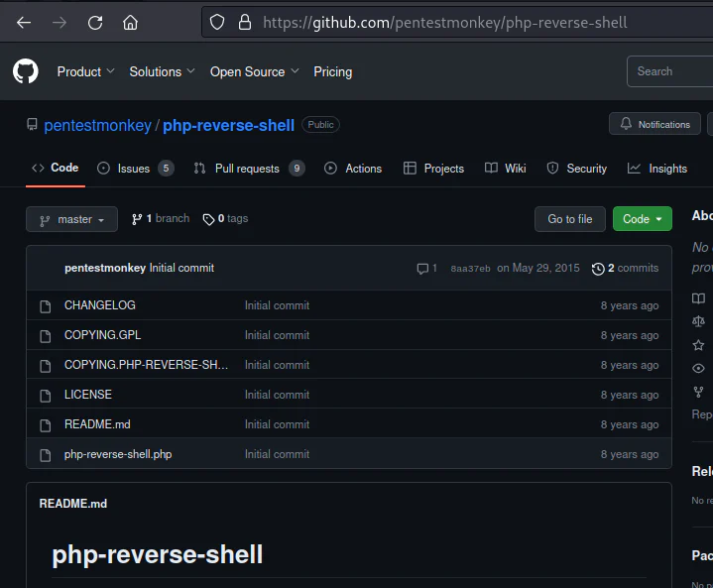Click the branch icon next to 1 branch
This screenshot has height=588, width=713.
pos(137,219)
